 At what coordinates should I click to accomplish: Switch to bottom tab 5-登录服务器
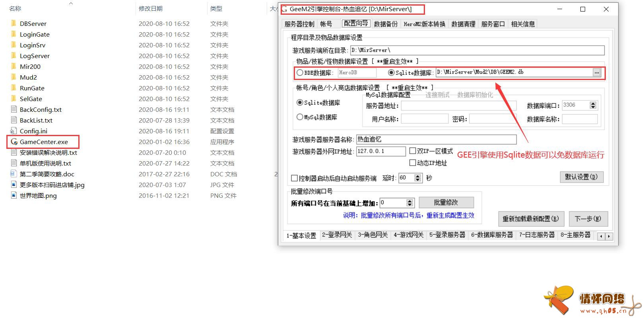pyautogui.click(x=447, y=235)
